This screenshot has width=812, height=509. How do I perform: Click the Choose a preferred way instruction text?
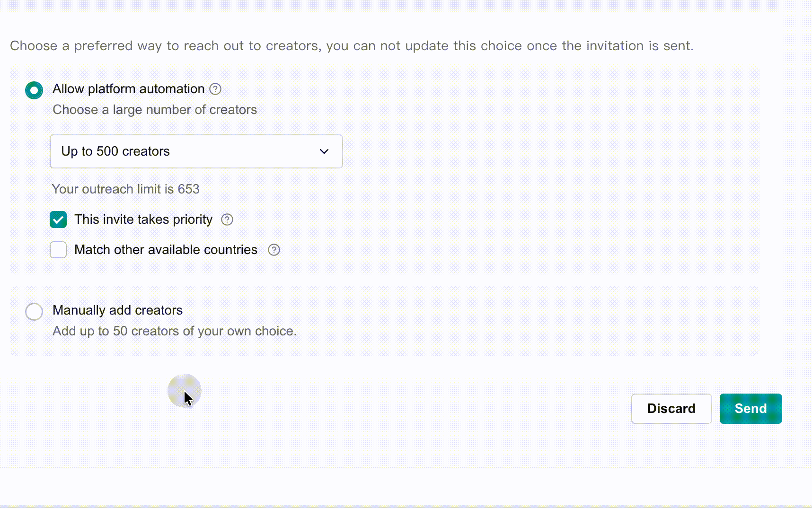(x=352, y=46)
